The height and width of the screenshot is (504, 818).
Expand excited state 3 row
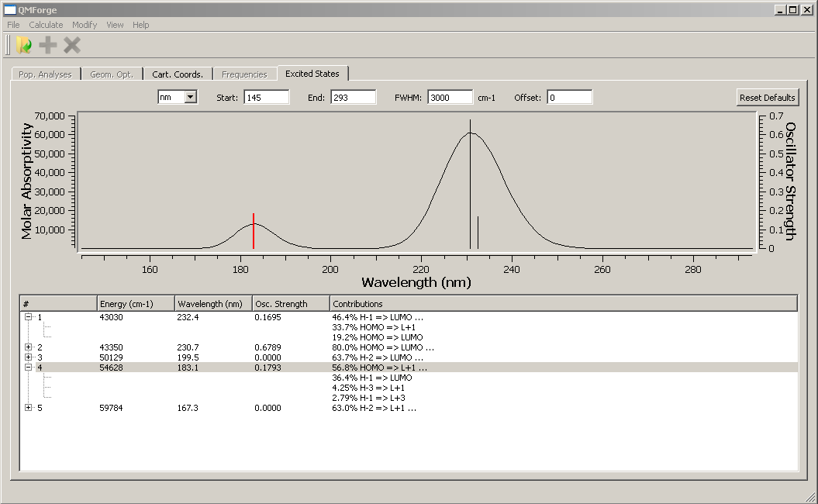pos(29,357)
